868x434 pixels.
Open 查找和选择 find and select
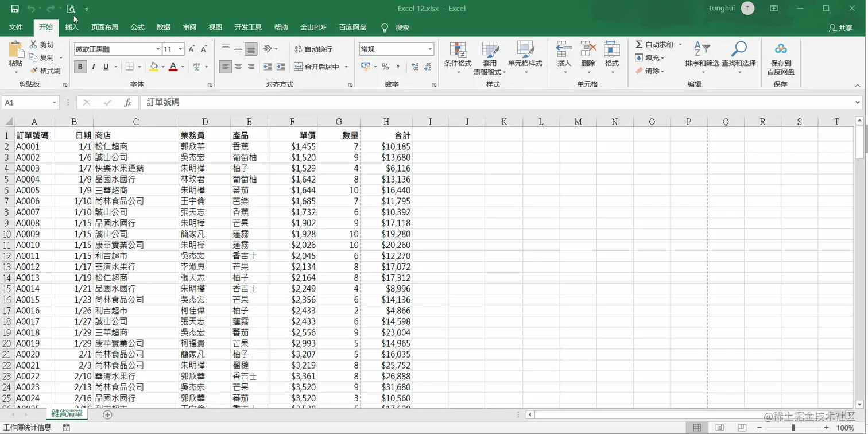coord(739,57)
